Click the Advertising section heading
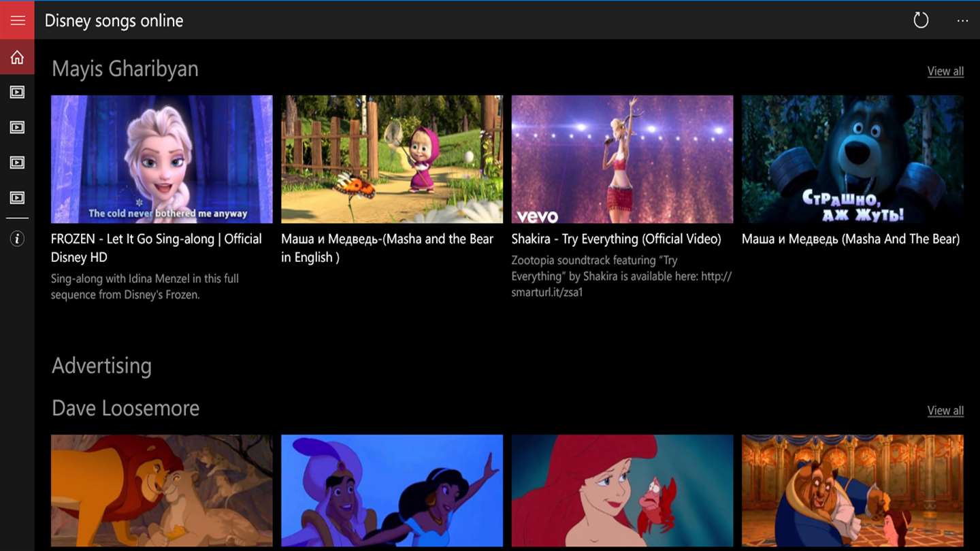 pyautogui.click(x=102, y=366)
